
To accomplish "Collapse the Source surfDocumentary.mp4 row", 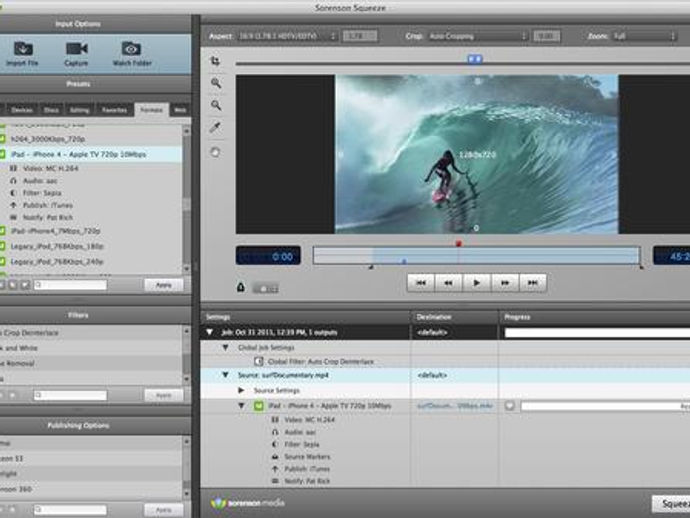I will coord(225,375).
